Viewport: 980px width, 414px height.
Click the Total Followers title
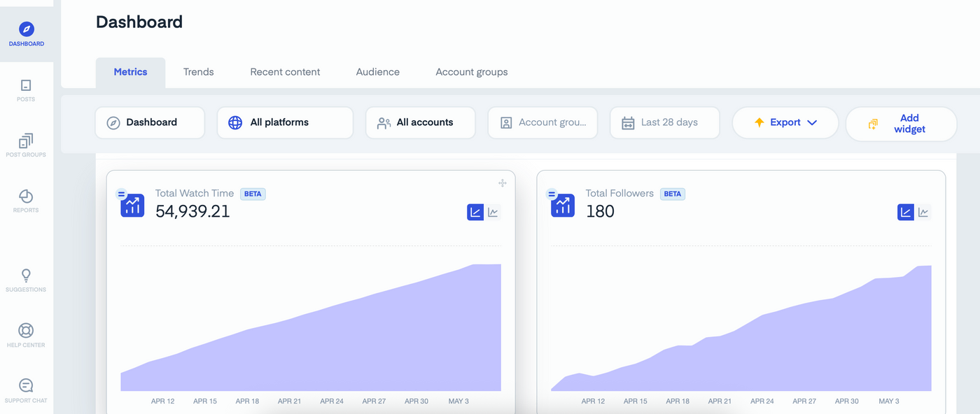click(x=619, y=193)
